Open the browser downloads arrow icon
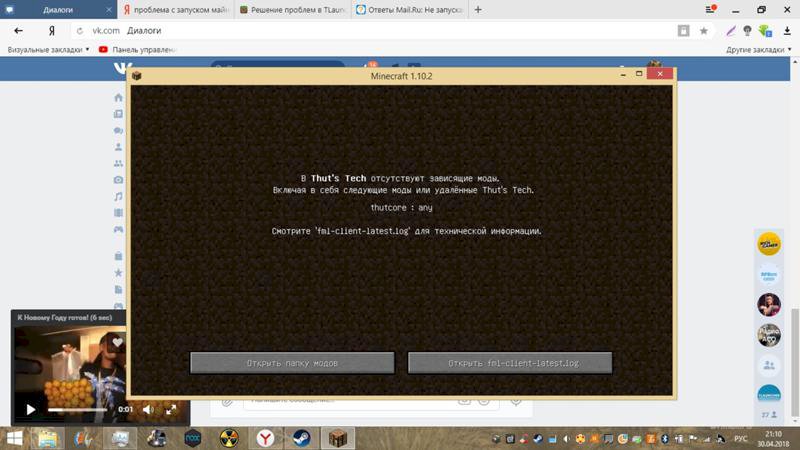 (786, 31)
